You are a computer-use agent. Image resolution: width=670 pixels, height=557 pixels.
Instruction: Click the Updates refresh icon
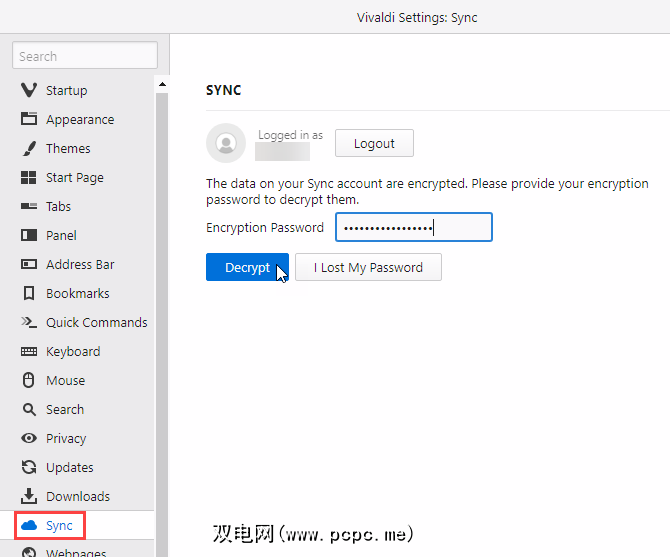coord(29,467)
